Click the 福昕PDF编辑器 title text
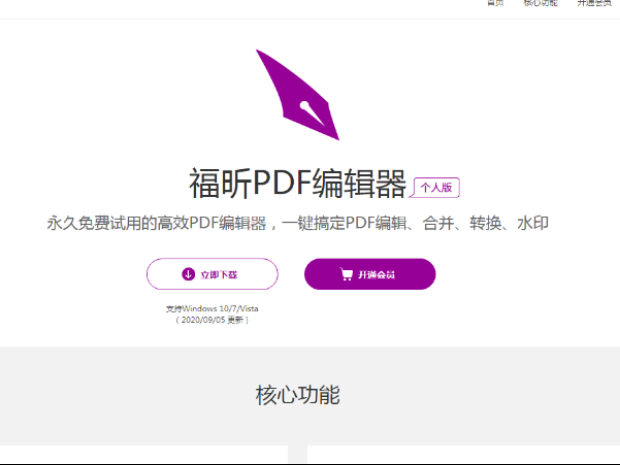This screenshot has width=620, height=465. (298, 183)
